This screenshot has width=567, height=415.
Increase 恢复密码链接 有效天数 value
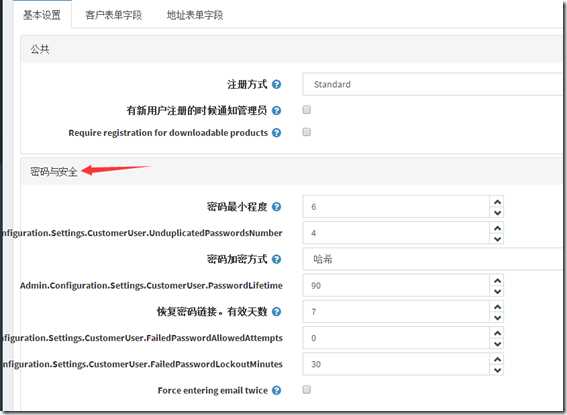pos(497,307)
